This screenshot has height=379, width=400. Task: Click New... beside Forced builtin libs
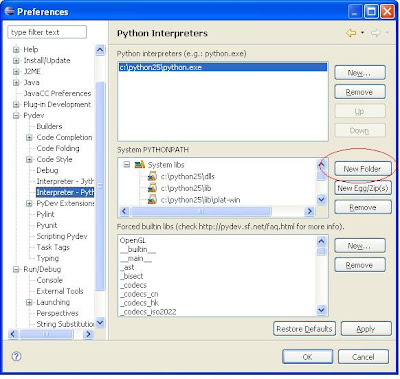360,246
